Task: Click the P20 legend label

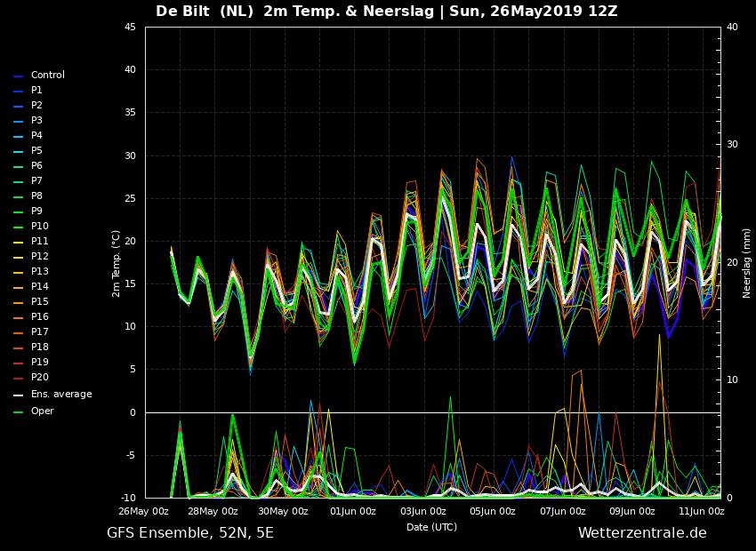Action: (x=40, y=378)
